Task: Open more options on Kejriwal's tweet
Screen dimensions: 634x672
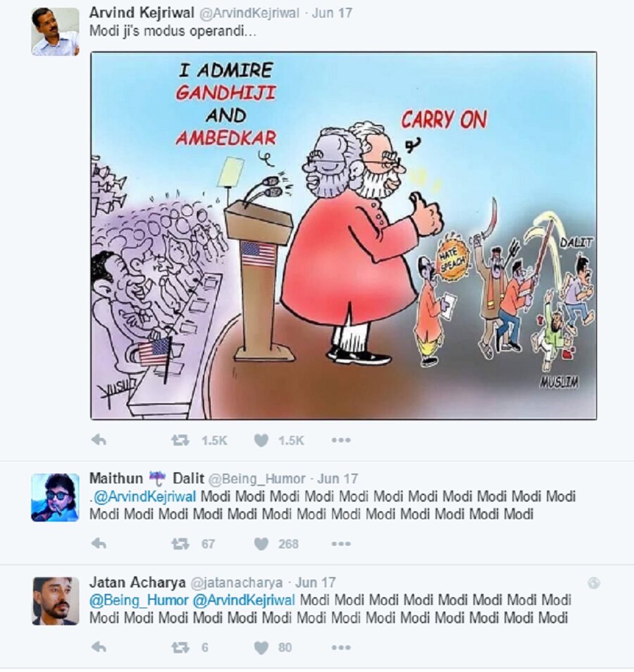Action: [341, 440]
